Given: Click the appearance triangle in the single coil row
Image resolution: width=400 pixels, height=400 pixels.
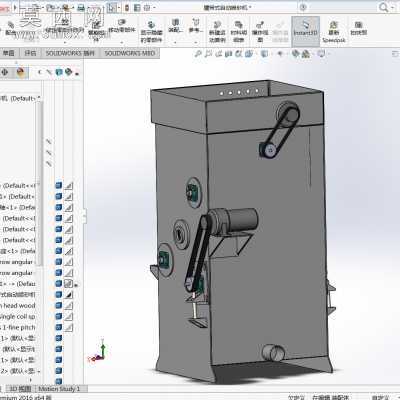Looking at the screenshot, I should [x=68, y=316].
